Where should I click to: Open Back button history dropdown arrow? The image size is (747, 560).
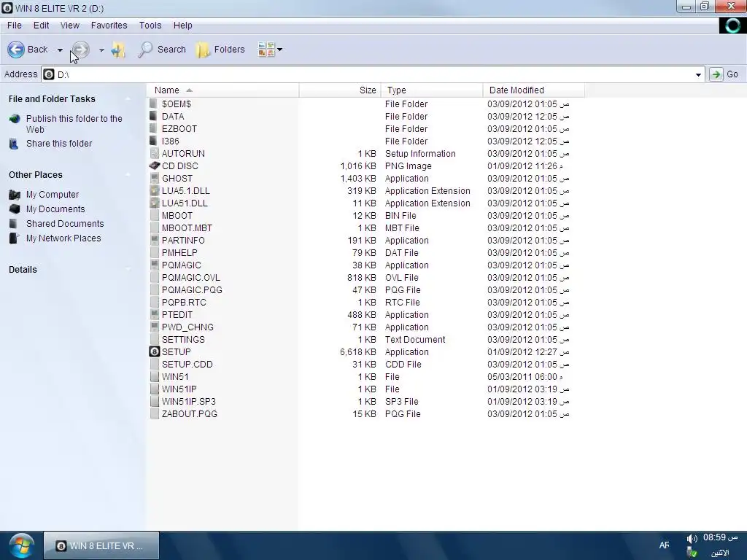pyautogui.click(x=60, y=50)
